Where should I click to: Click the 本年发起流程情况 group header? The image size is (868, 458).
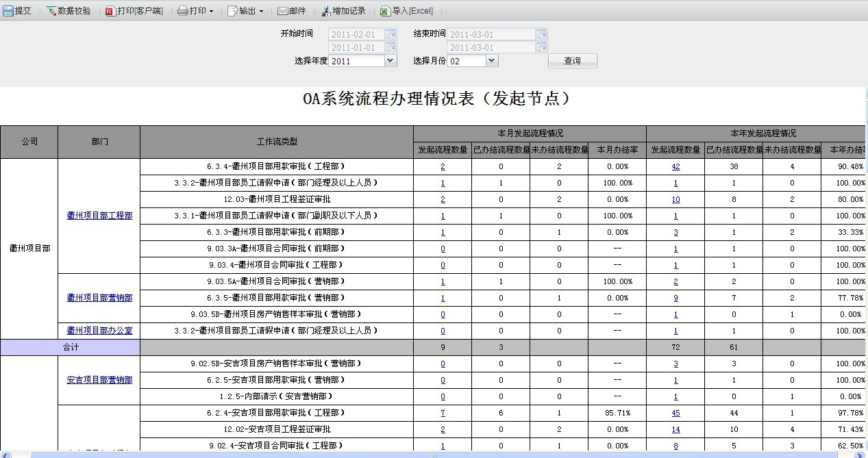pyautogui.click(x=757, y=133)
